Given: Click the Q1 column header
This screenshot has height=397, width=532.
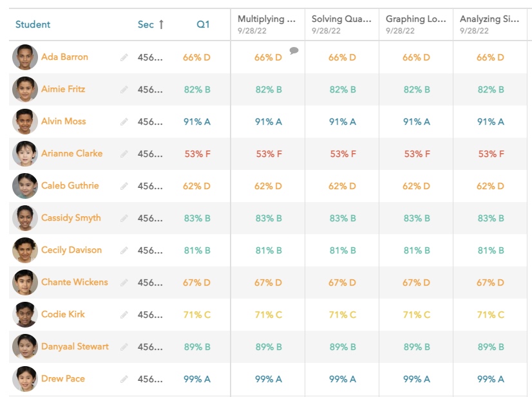Looking at the screenshot, I should pyautogui.click(x=203, y=24).
